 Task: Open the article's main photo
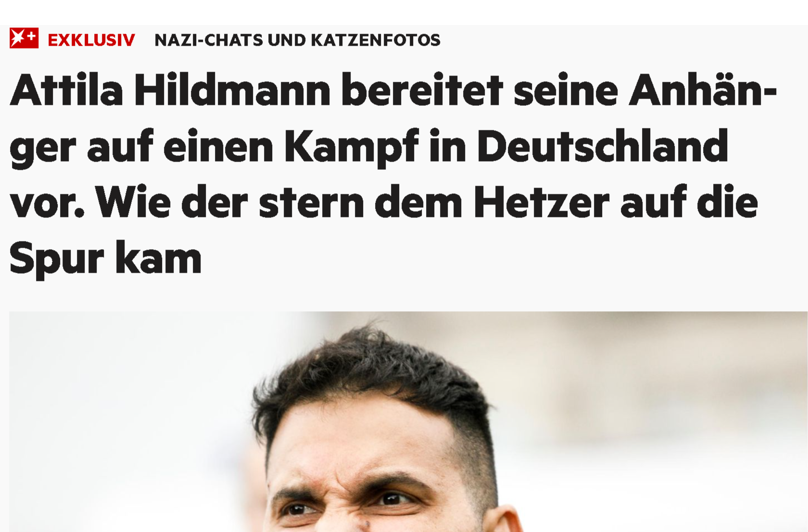pyautogui.click(x=408, y=421)
